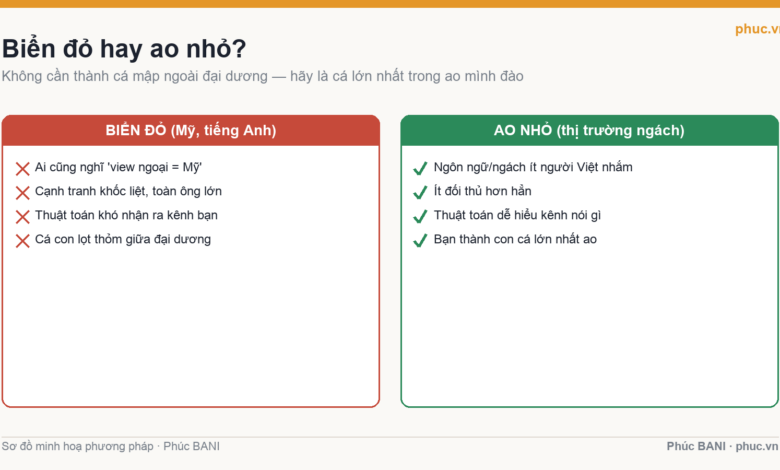Click text 'Ngôn ngữ/ngách ít người Việt nhắm'
780x470 pixels.
click(533, 168)
